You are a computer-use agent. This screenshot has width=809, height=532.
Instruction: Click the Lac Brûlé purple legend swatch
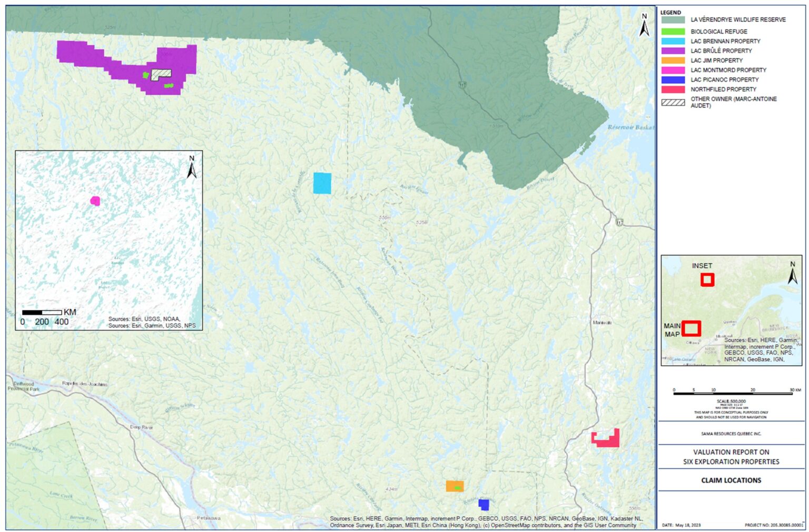[x=673, y=51]
